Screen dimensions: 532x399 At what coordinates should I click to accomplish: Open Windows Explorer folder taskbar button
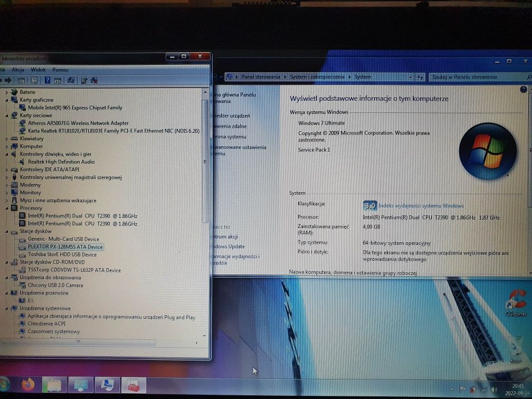54,385
